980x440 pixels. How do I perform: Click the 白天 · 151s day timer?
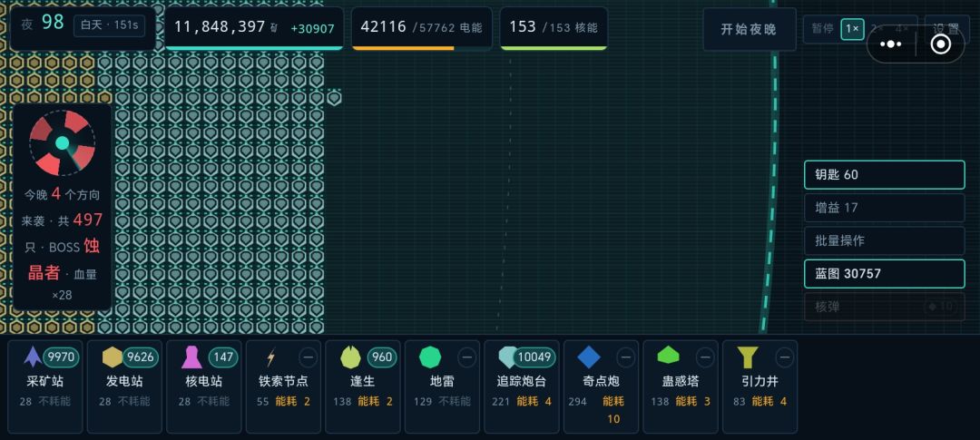click(x=110, y=26)
